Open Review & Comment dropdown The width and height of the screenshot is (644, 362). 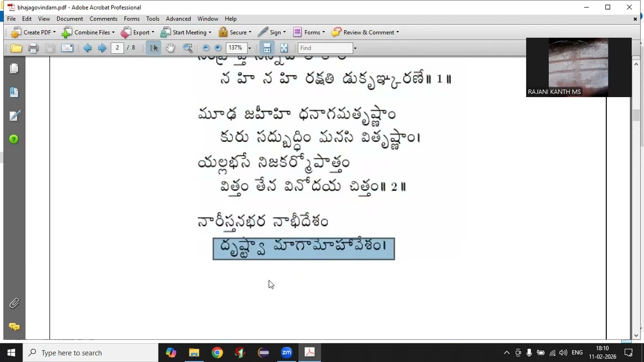point(365,32)
